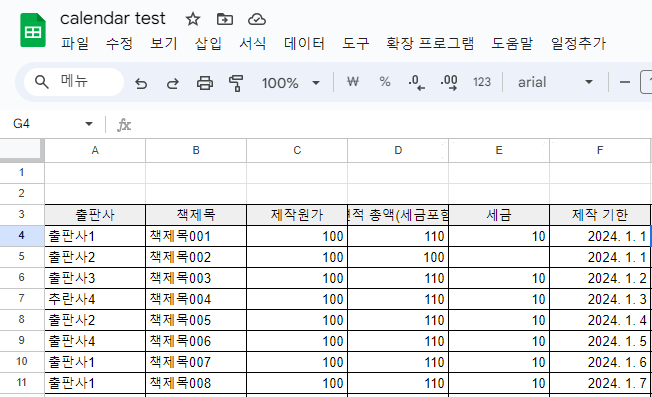652x397 pixels.
Task: Open the 확장 프로그램 menu
Action: coord(430,43)
